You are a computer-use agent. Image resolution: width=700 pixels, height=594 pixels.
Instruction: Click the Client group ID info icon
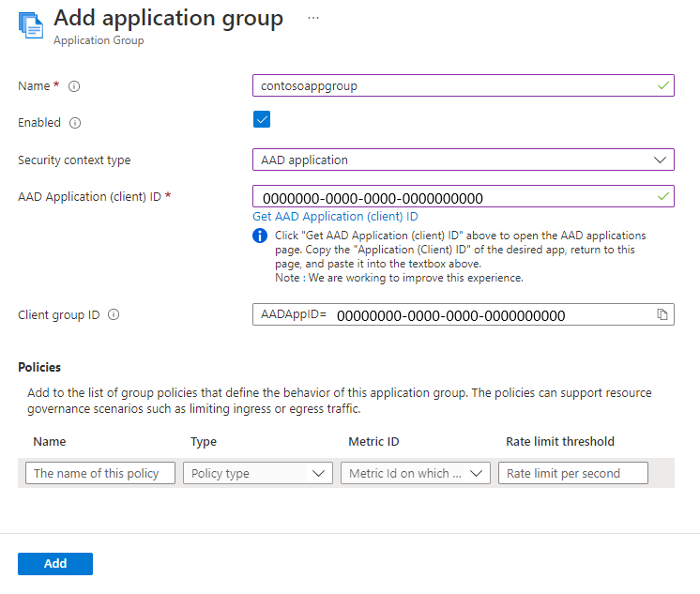coord(114,315)
